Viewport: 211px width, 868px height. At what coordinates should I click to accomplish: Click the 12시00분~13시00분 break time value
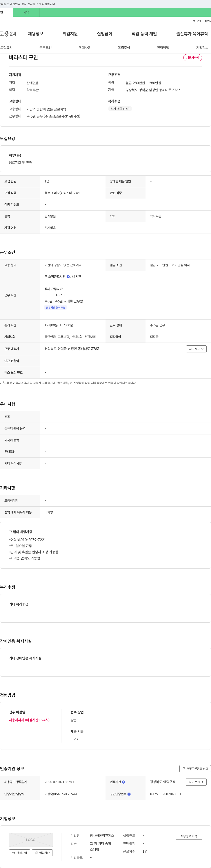59,325
